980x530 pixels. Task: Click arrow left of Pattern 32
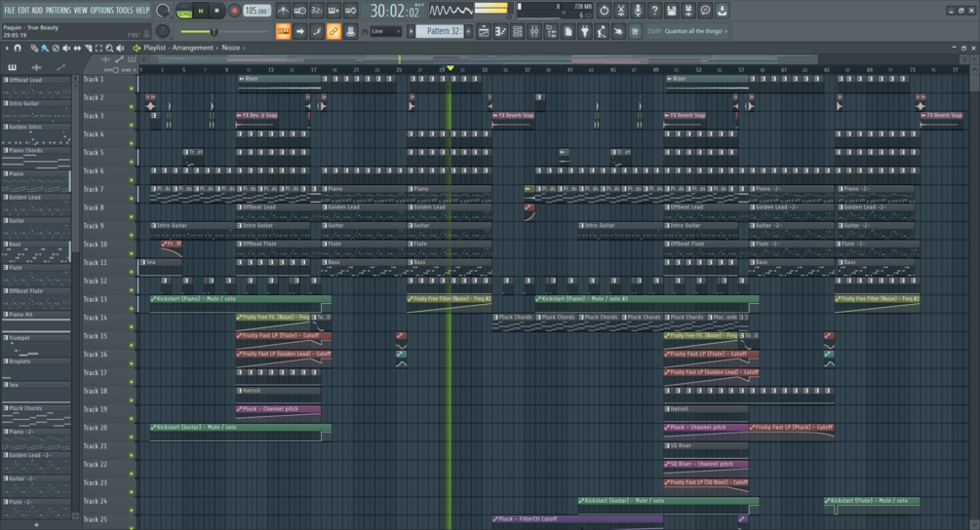click(412, 31)
